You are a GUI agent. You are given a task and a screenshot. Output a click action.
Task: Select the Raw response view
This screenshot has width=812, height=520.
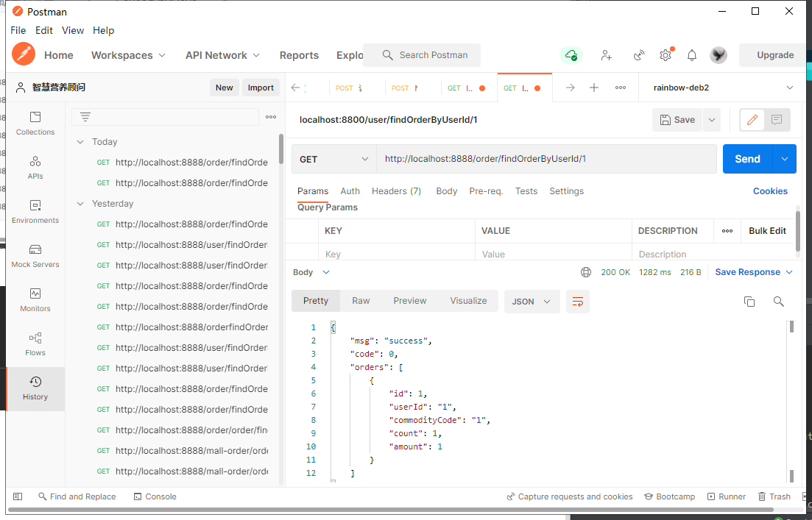click(361, 301)
